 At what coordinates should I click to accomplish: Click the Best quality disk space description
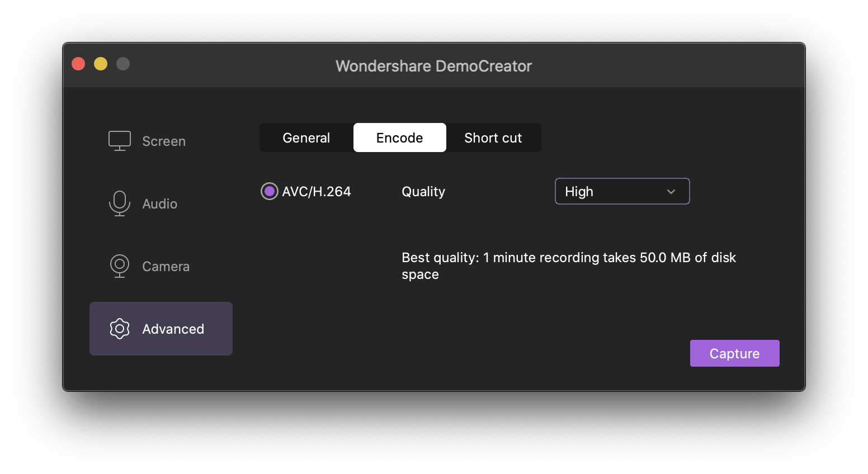(x=569, y=266)
